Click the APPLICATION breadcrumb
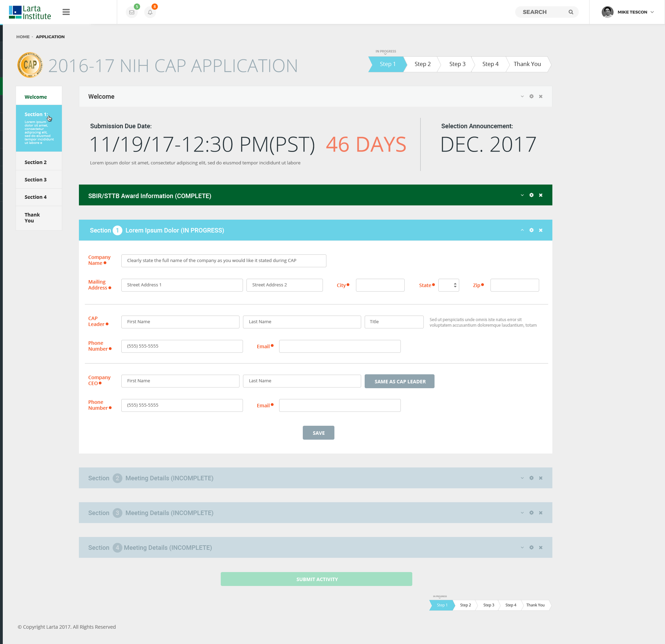Image resolution: width=665 pixels, height=644 pixels. (x=50, y=36)
